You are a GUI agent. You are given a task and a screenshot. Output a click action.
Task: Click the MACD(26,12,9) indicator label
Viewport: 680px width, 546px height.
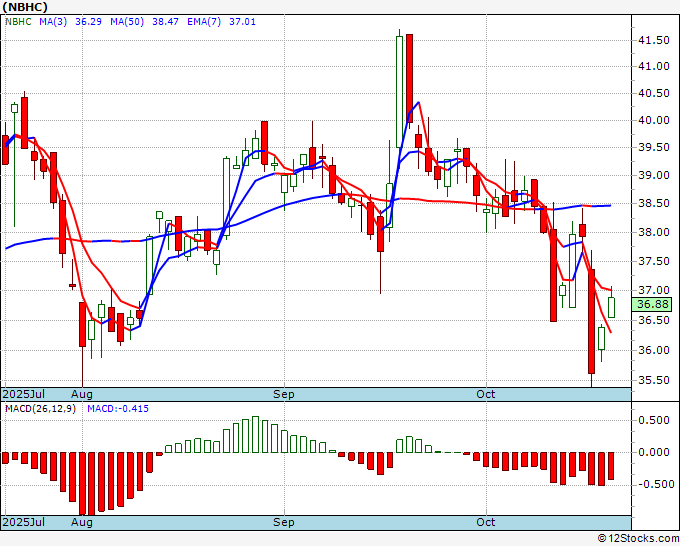tap(40, 409)
